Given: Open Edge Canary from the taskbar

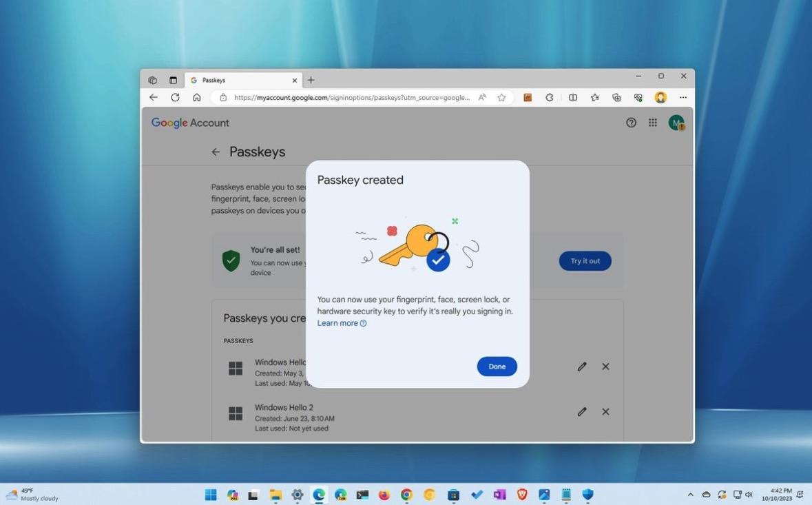Looking at the screenshot, I should (x=340, y=495).
